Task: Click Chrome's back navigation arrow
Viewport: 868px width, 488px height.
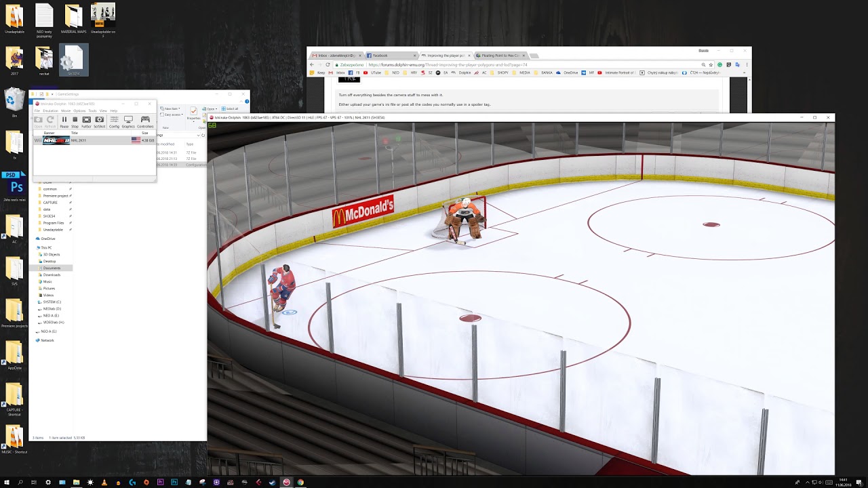Action: point(312,64)
